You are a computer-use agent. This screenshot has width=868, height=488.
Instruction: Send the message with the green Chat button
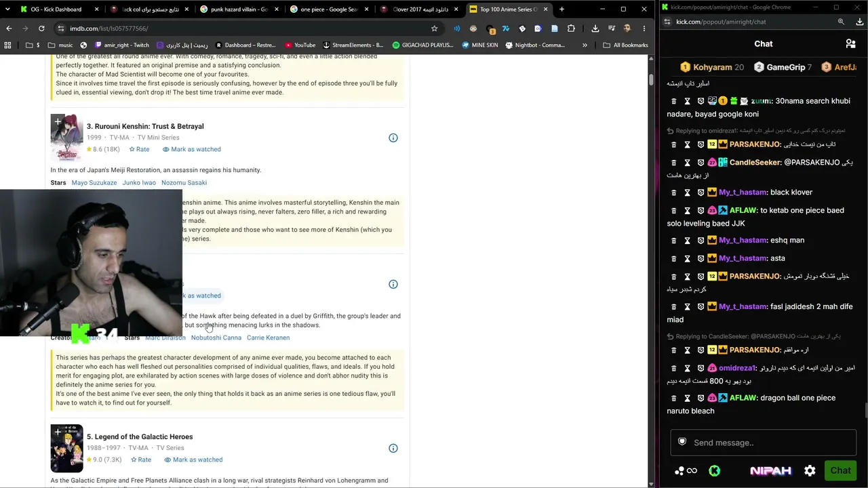pos(840,470)
